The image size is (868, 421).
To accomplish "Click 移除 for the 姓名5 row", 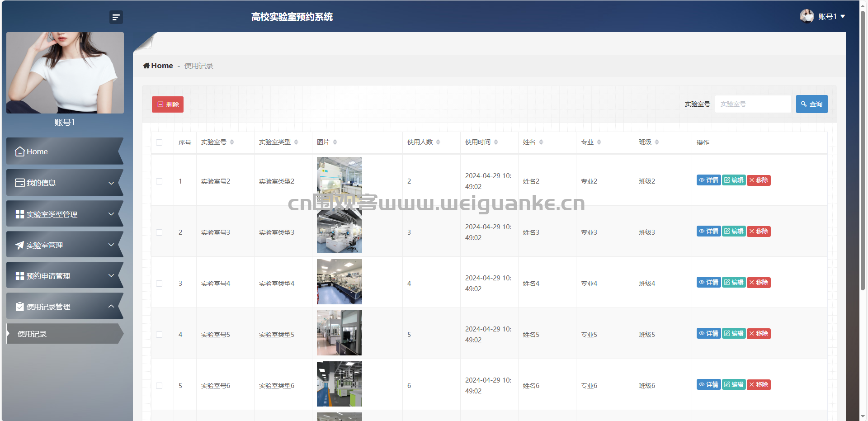I will tap(759, 333).
